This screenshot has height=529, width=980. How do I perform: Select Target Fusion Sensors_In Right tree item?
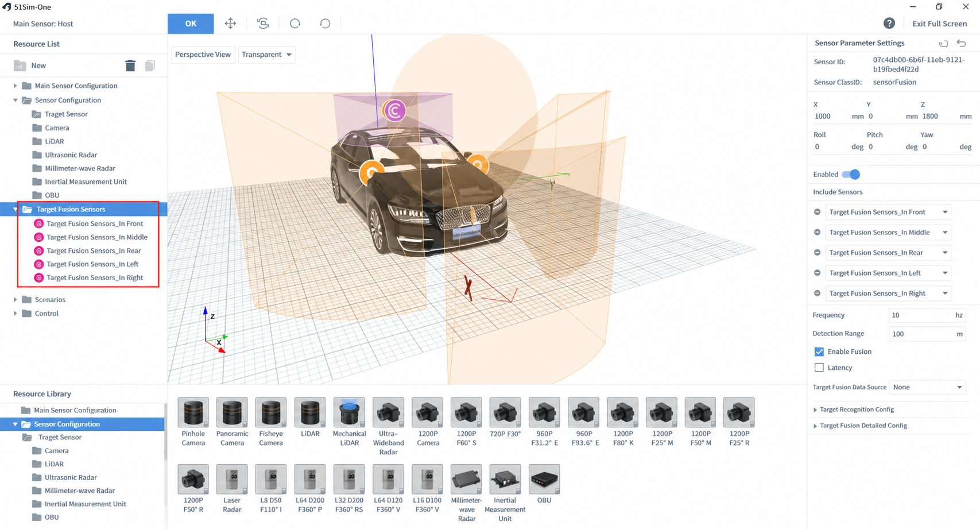pyautogui.click(x=95, y=278)
